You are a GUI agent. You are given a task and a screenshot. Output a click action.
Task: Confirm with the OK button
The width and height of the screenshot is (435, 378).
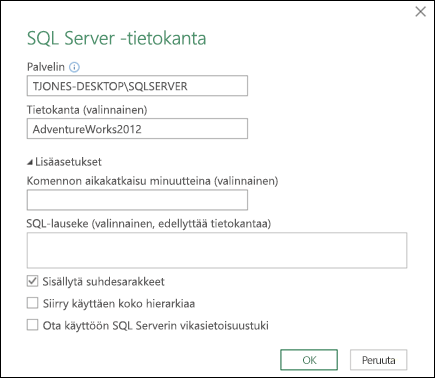pos(309,360)
